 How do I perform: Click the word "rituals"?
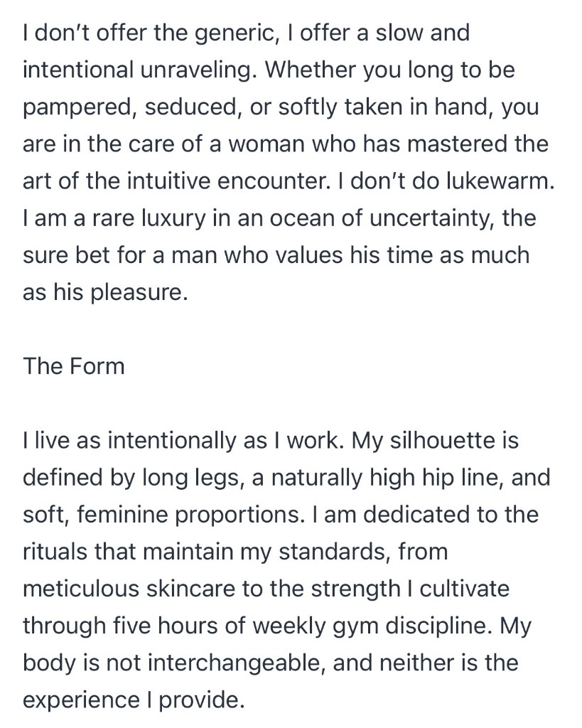[x=61, y=551]
